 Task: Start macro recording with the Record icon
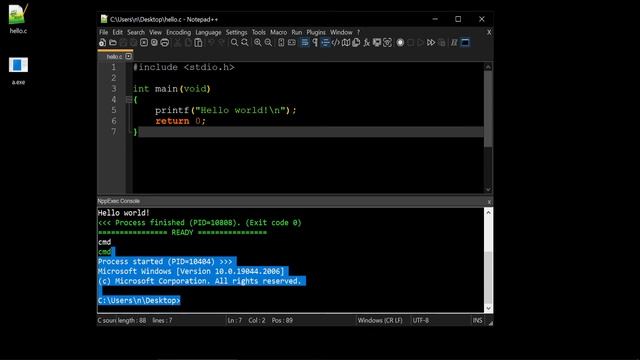pos(400,42)
